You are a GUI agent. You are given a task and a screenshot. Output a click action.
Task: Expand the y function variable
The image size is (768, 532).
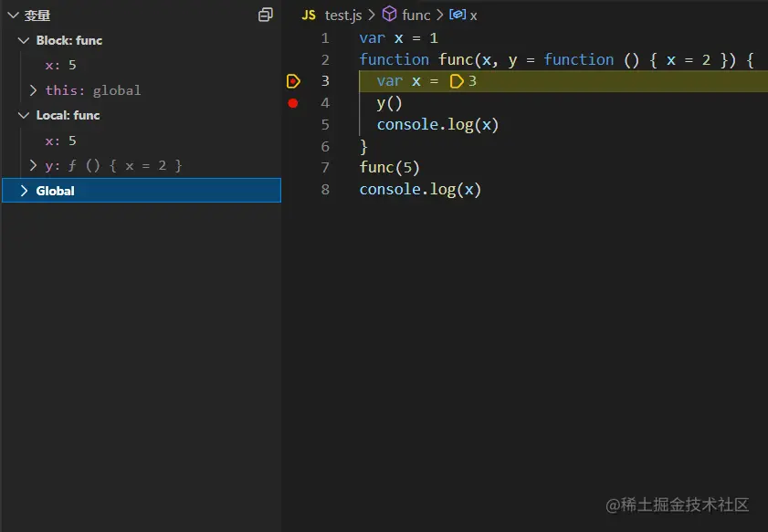pos(33,165)
